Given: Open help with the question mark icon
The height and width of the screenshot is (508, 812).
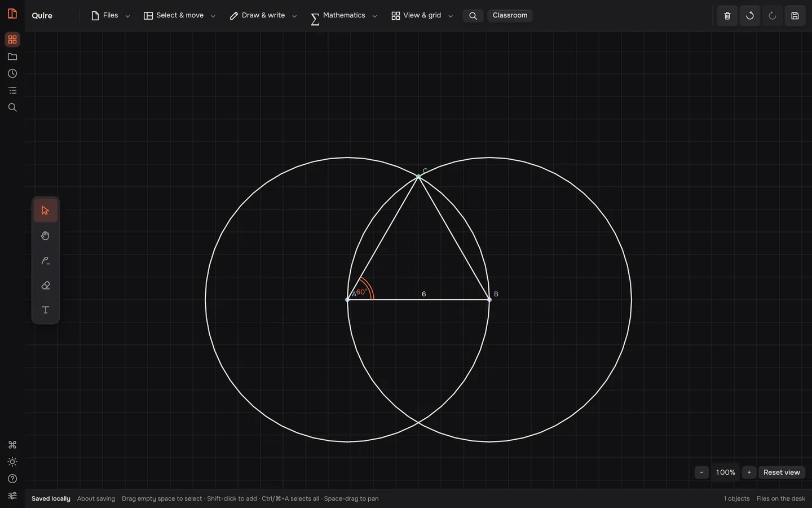Looking at the screenshot, I should [12, 479].
